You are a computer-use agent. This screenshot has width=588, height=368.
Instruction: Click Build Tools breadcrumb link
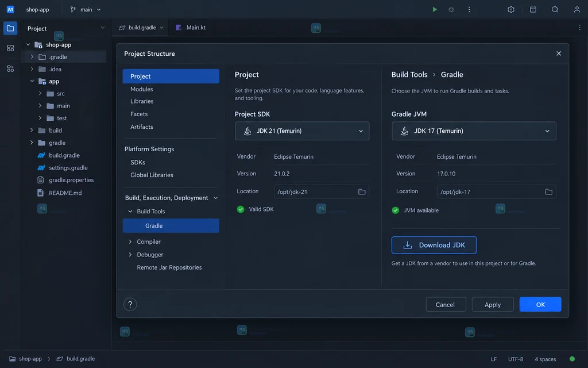coord(409,75)
